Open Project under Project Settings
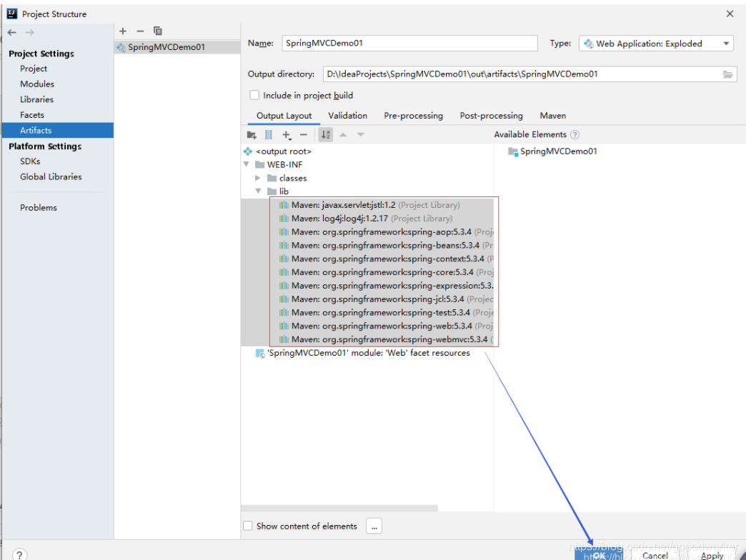The image size is (746, 560). [x=34, y=69]
